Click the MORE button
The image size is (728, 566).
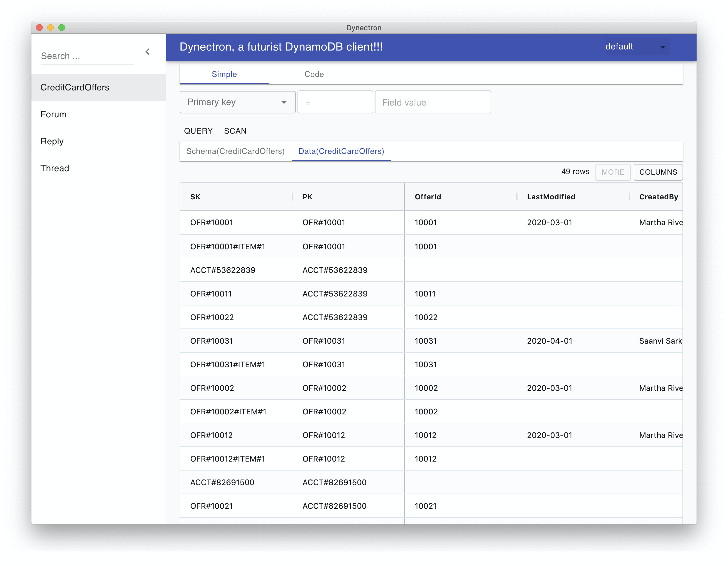coord(612,172)
